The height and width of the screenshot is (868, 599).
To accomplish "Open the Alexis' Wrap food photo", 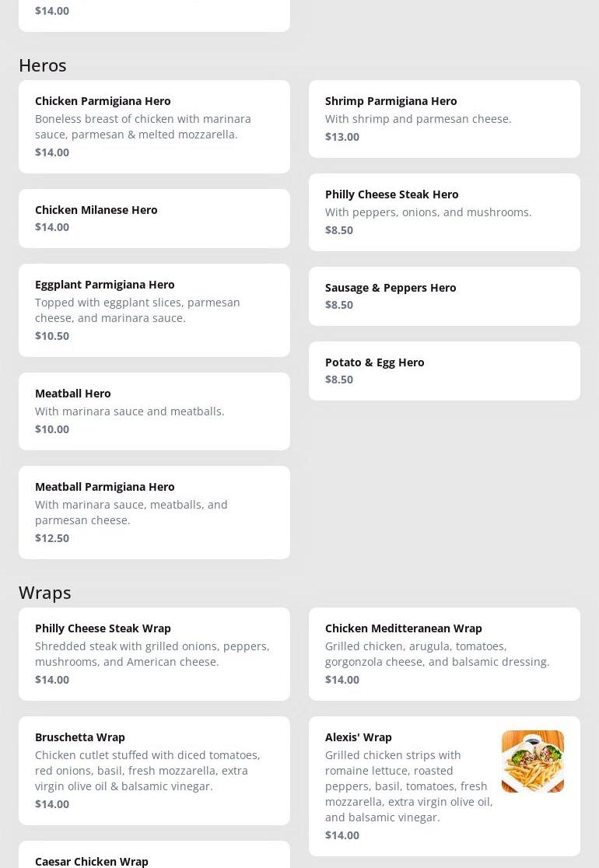I will (x=532, y=761).
